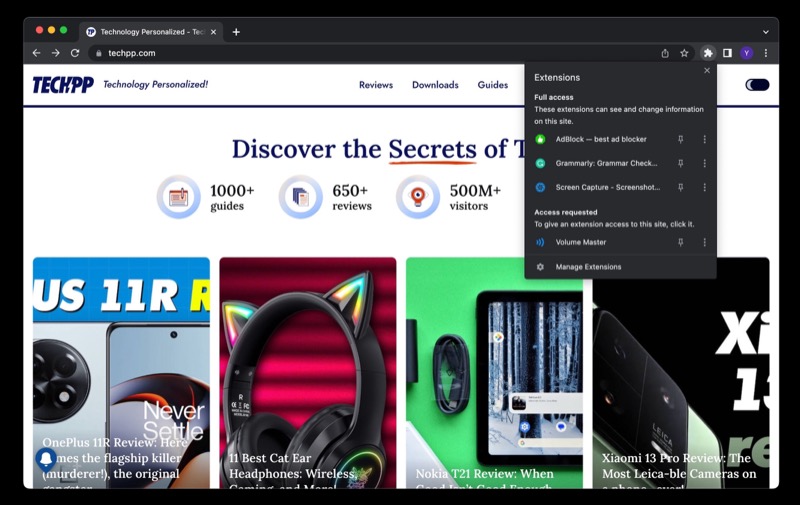Pin the AdBlock extension
This screenshot has width=800, height=505.
pyautogui.click(x=680, y=139)
